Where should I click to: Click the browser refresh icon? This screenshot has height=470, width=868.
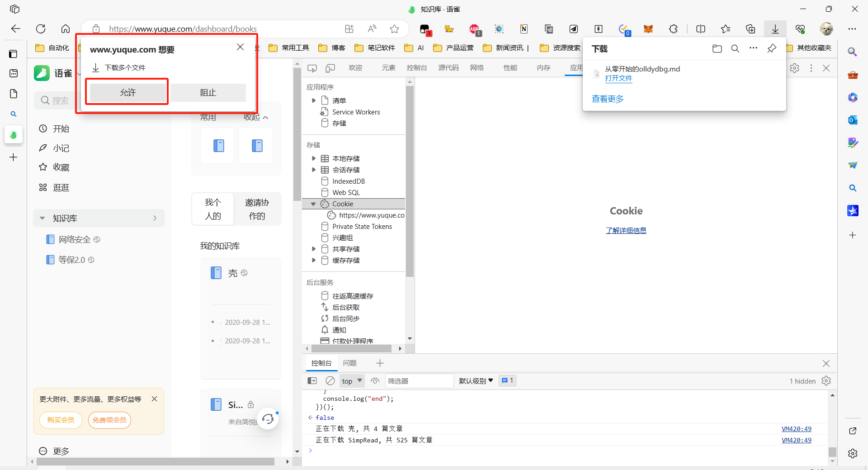point(41,29)
